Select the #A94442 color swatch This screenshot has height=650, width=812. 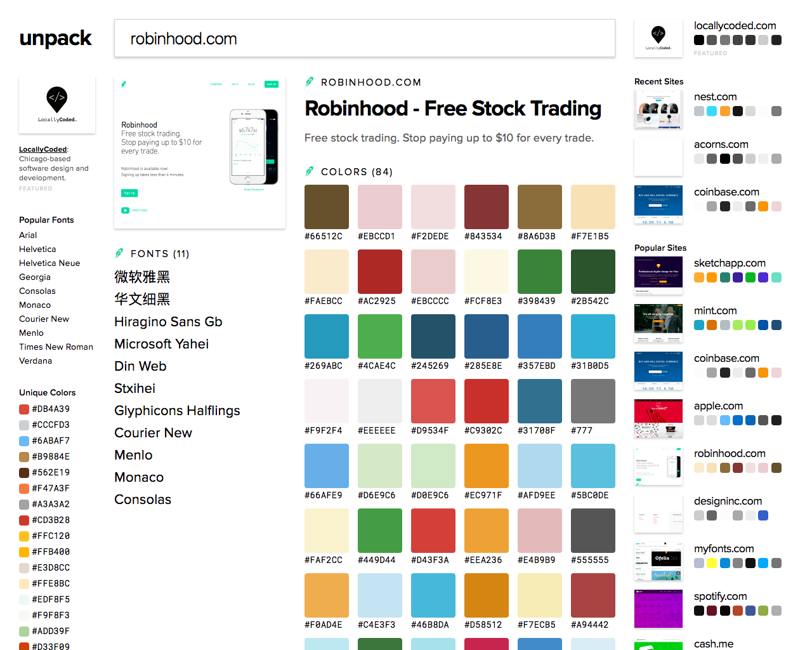point(593,595)
